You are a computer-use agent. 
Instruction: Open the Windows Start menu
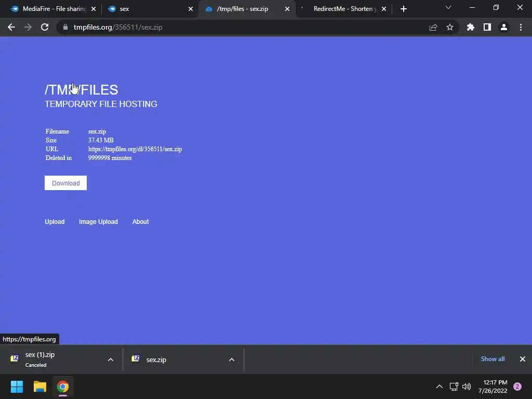[x=17, y=387]
